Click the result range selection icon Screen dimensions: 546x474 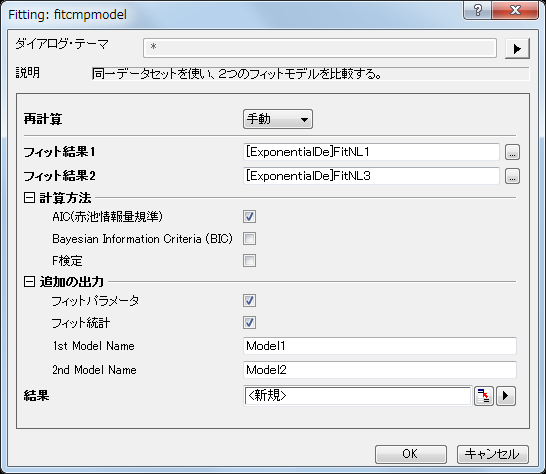tap(484, 396)
